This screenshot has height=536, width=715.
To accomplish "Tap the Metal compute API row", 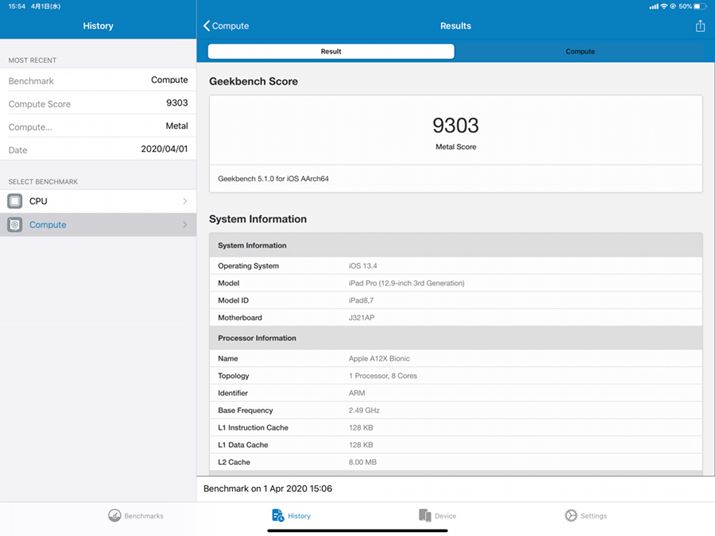I will coord(98,127).
